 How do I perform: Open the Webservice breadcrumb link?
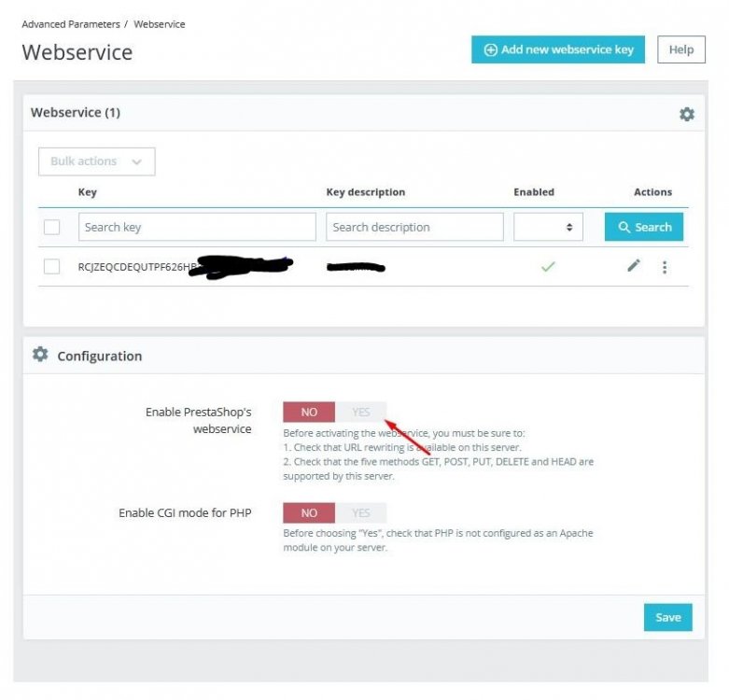click(159, 24)
